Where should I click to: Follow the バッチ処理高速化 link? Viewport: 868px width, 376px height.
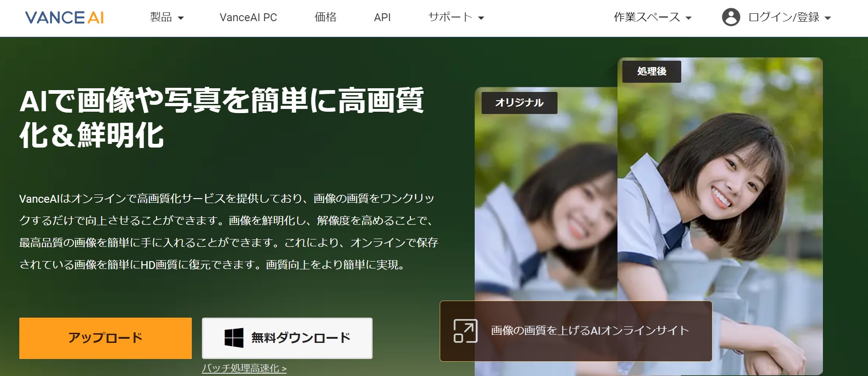point(244,368)
